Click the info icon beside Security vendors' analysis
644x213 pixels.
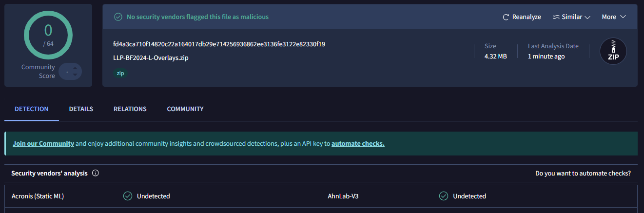(x=96, y=173)
